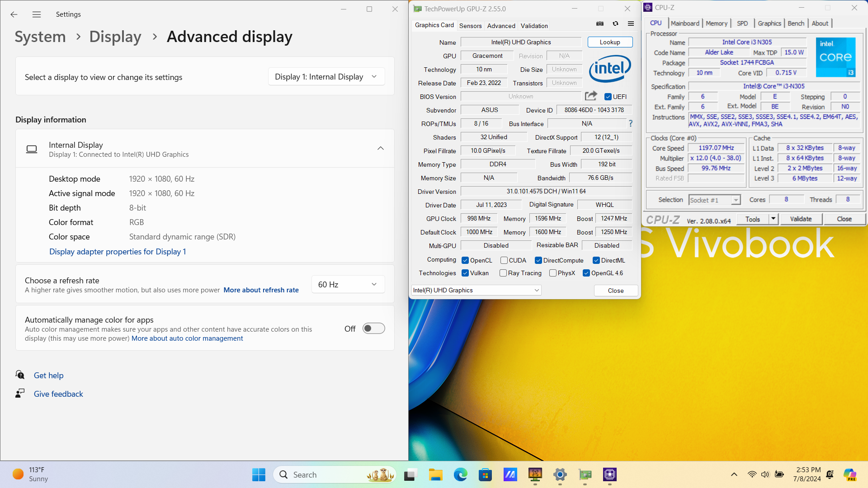Click the Get help icon
This screenshot has height=488, width=868.
(20, 375)
